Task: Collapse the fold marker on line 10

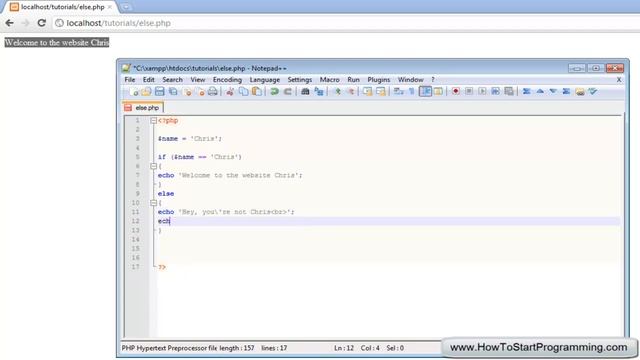Action: pyautogui.click(x=153, y=203)
